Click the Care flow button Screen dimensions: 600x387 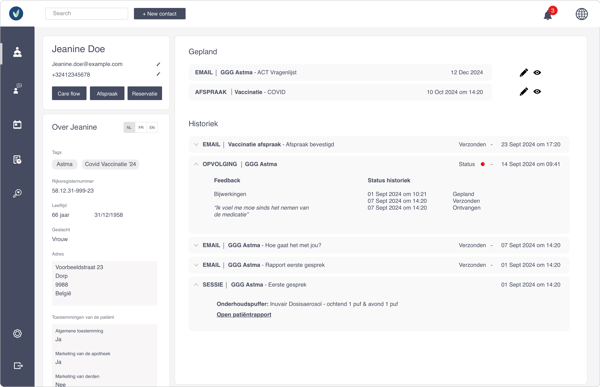click(x=69, y=93)
